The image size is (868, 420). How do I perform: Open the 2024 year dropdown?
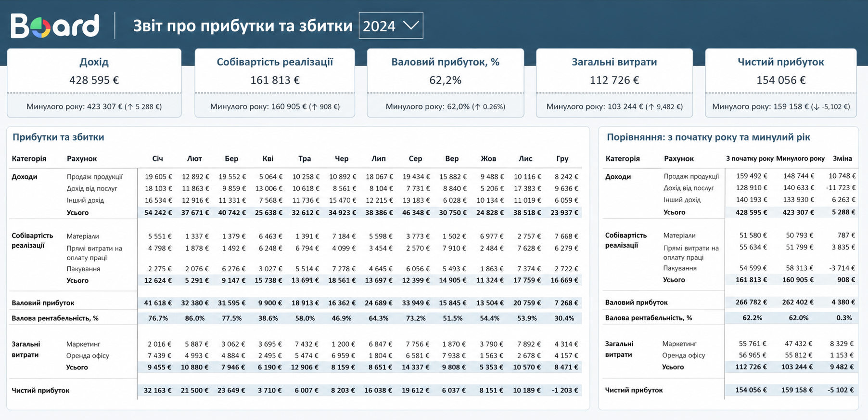391,26
